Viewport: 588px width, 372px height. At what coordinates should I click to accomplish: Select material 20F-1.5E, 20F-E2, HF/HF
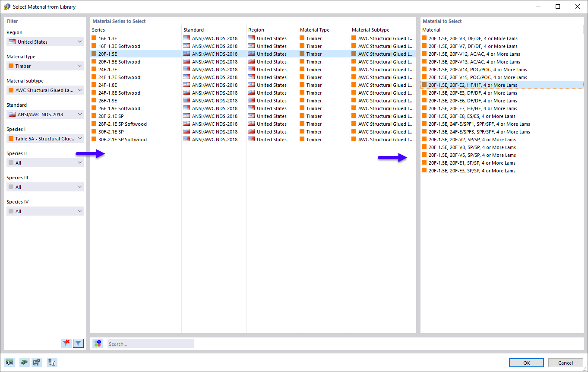pyautogui.click(x=502, y=85)
